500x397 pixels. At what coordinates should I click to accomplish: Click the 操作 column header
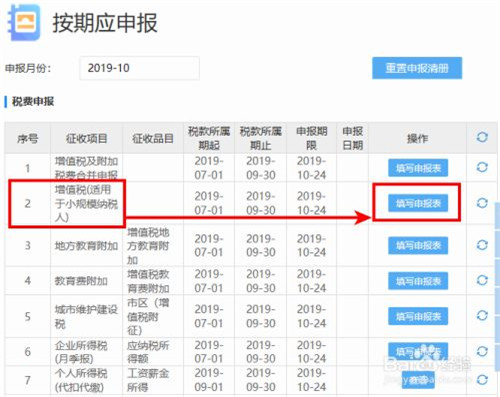417,138
